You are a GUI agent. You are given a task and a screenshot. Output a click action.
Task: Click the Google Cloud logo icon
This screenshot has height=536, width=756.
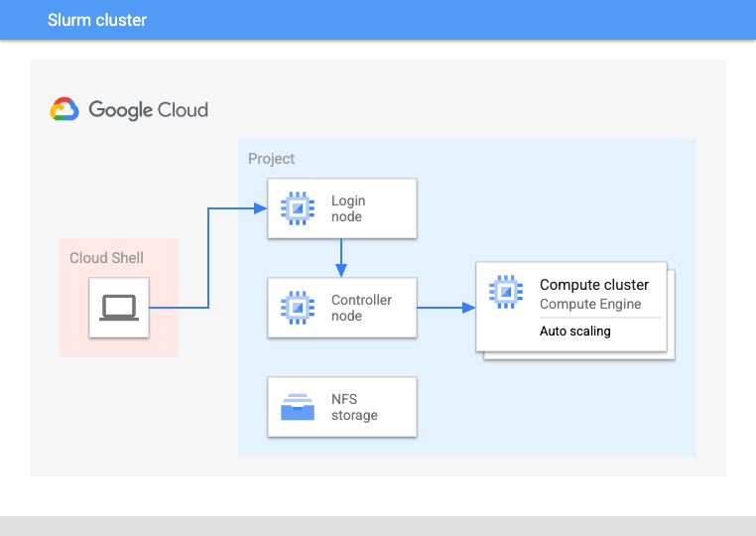tap(64, 109)
